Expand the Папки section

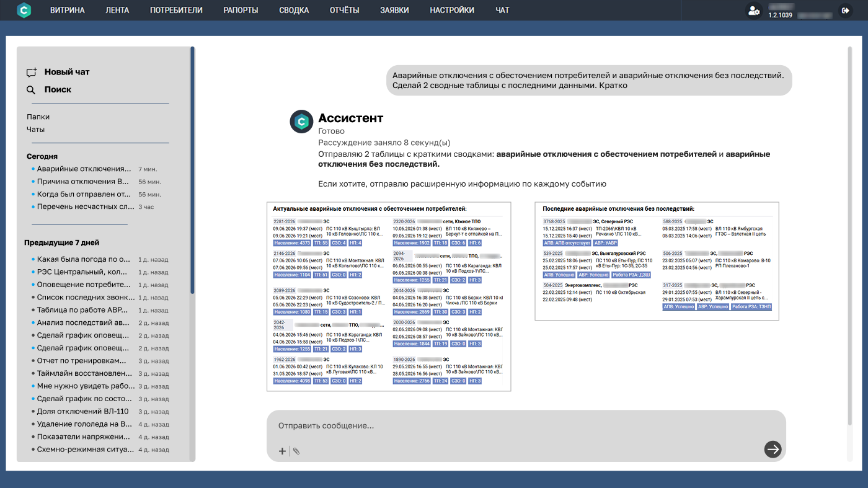coord(38,117)
